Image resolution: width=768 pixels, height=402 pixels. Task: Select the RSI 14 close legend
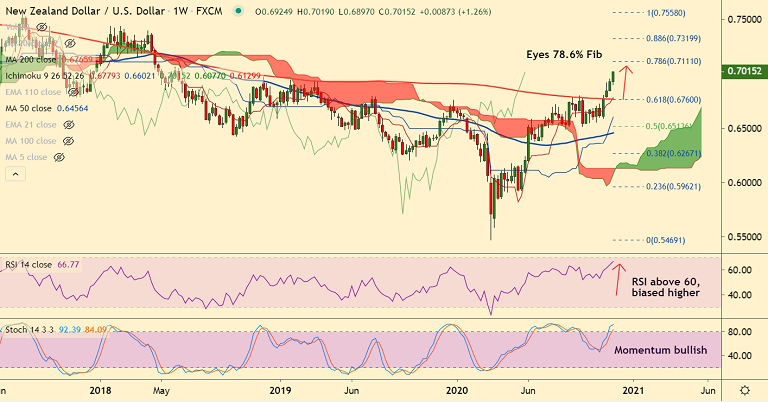[x=28, y=264]
